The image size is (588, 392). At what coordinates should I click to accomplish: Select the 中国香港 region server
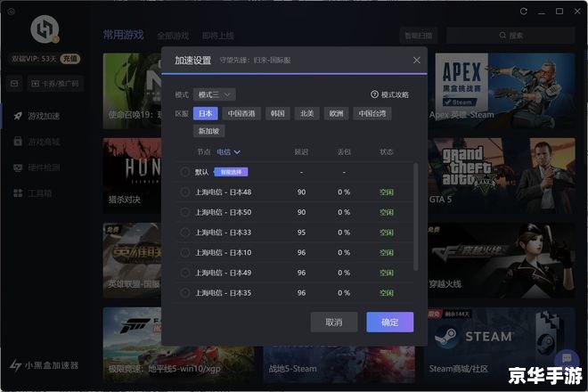click(241, 113)
